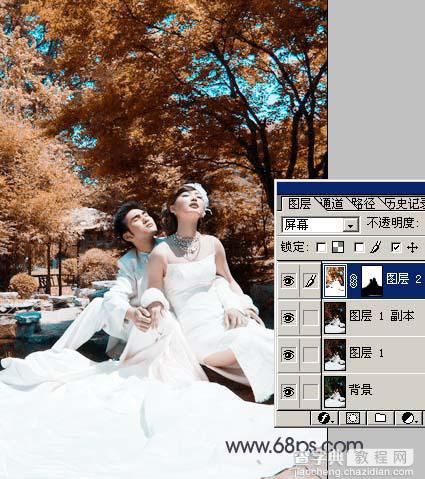Click the paintbrush indicator beside 图层 2

310,281
